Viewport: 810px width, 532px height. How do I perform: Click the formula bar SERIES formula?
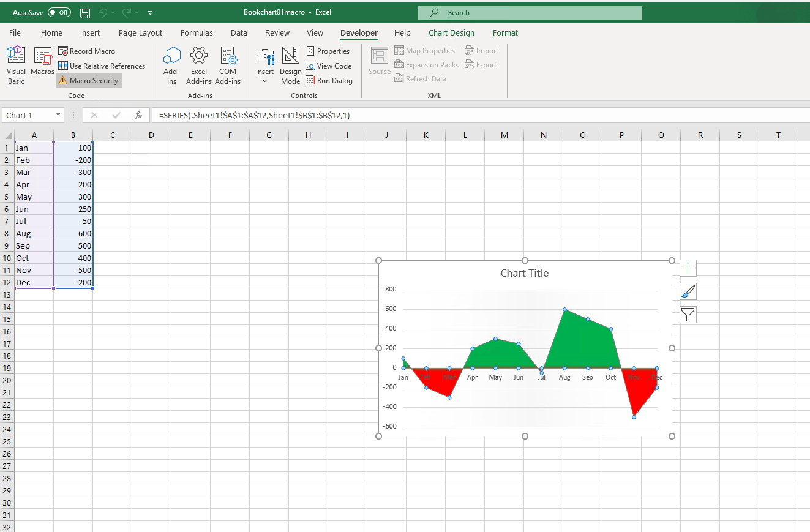point(254,115)
